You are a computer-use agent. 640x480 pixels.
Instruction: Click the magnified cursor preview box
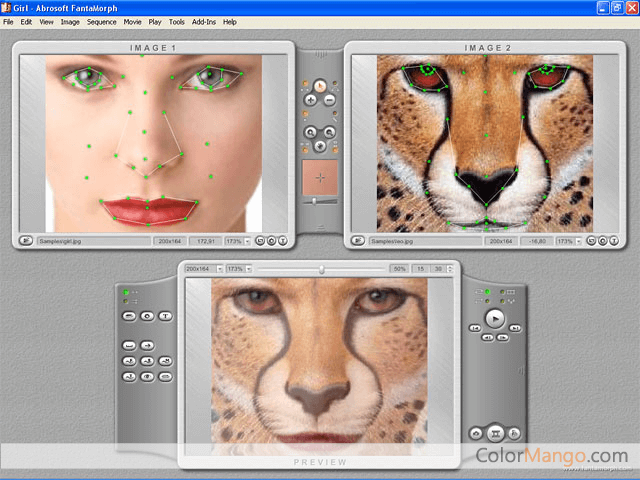(x=320, y=178)
